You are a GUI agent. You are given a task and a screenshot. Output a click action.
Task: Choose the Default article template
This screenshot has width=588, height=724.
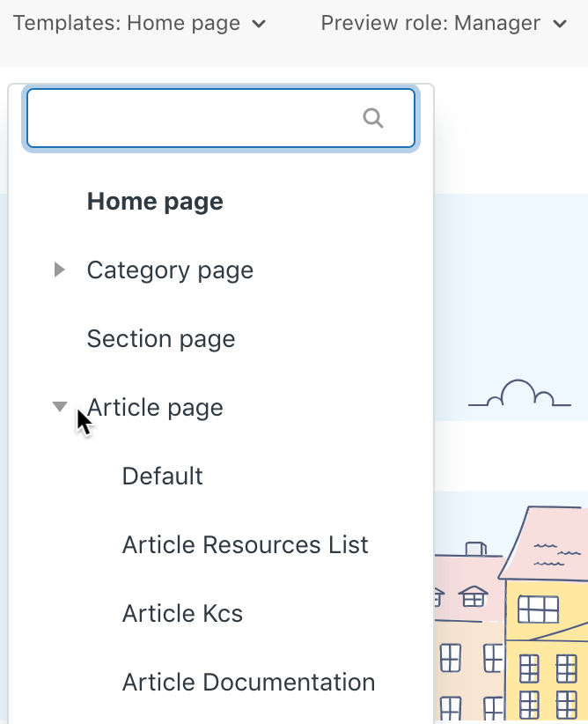[x=162, y=476]
